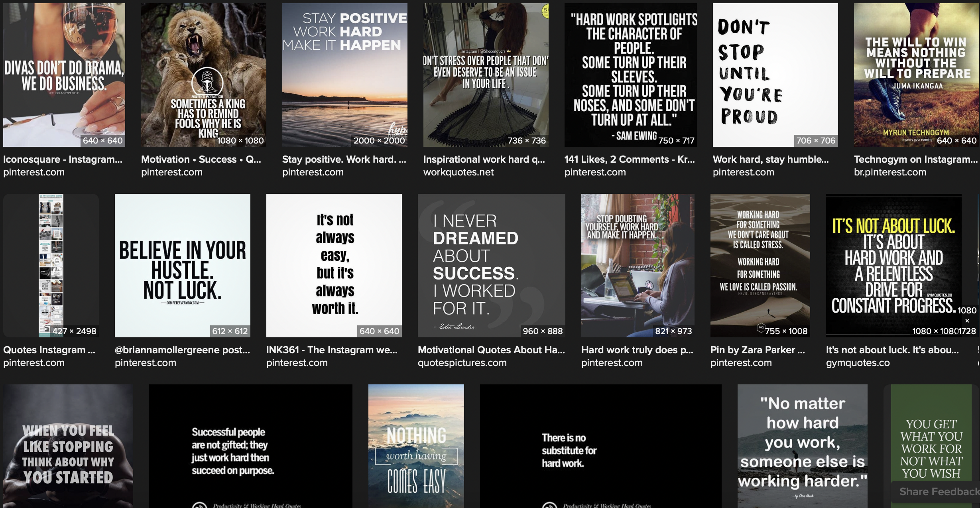Open the gymquotes.co source link

coord(858,363)
